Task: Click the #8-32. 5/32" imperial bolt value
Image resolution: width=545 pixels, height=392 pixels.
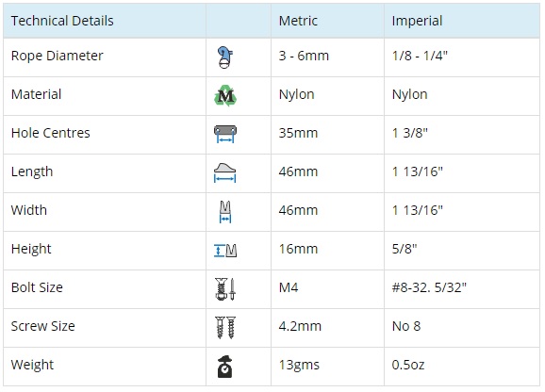Action: click(x=429, y=287)
